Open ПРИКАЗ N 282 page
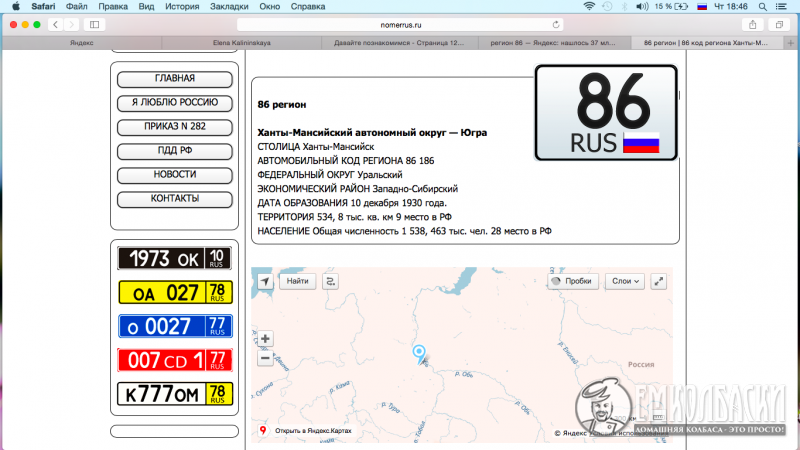This screenshot has width=800, height=450. 174,127
